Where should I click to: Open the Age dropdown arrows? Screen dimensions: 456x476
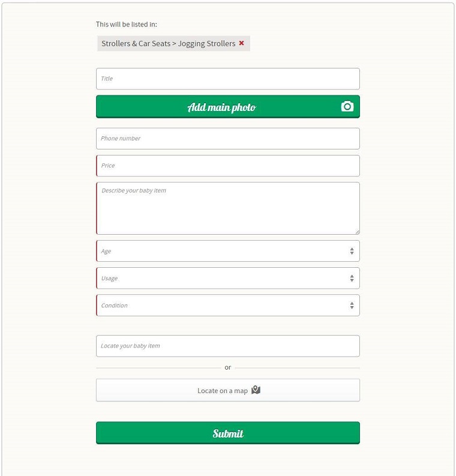(352, 251)
